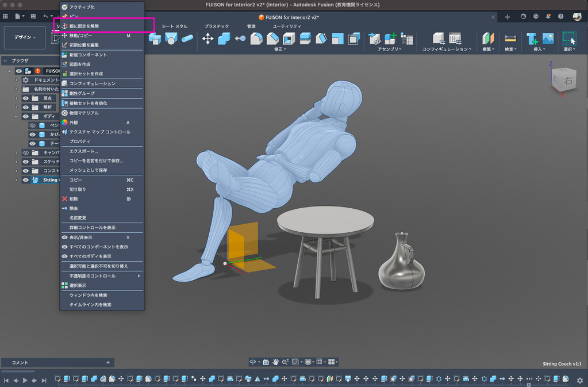Toggle visibility of the ボディ folder
The height and width of the screenshot is (387, 588).
(26, 116)
